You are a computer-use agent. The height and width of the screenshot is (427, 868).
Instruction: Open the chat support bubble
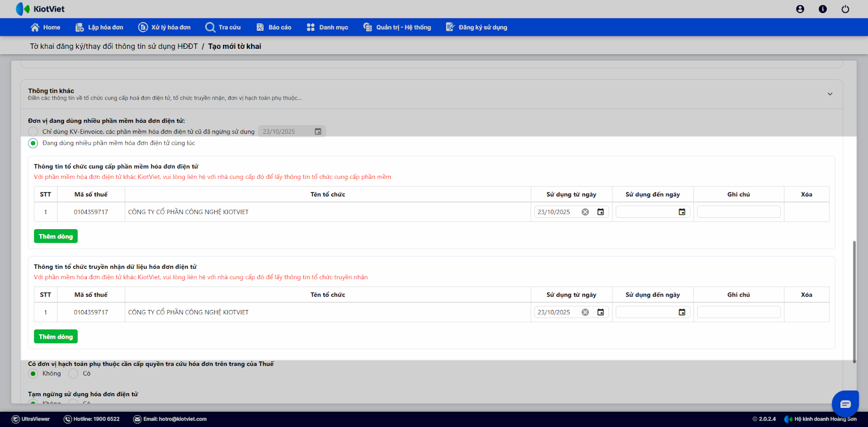[x=845, y=404]
